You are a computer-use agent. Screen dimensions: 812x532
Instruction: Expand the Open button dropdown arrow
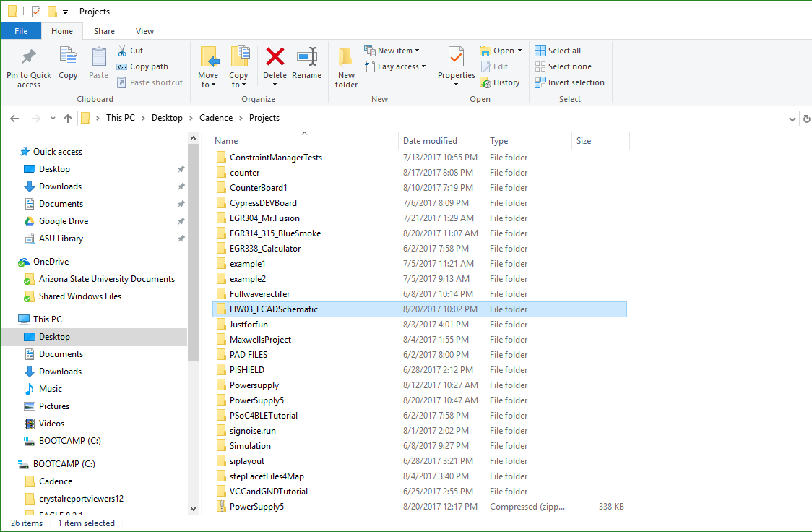519,51
